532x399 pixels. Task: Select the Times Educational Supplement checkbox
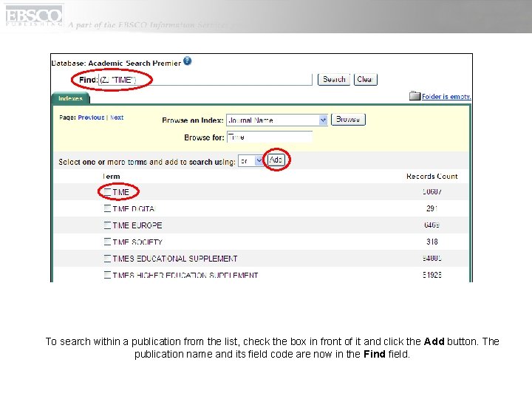pyautogui.click(x=107, y=259)
